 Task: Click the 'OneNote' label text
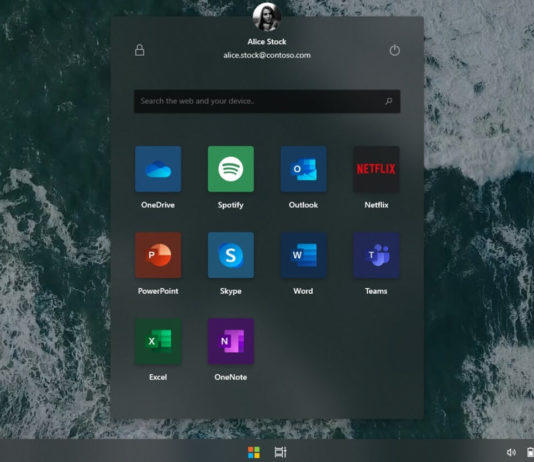[231, 377]
